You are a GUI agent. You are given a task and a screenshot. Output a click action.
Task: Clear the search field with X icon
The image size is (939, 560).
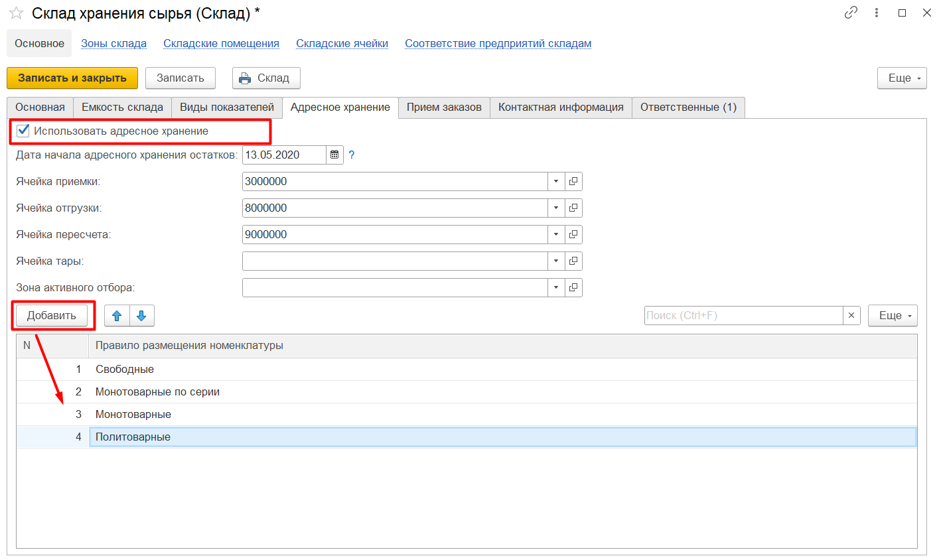851,315
